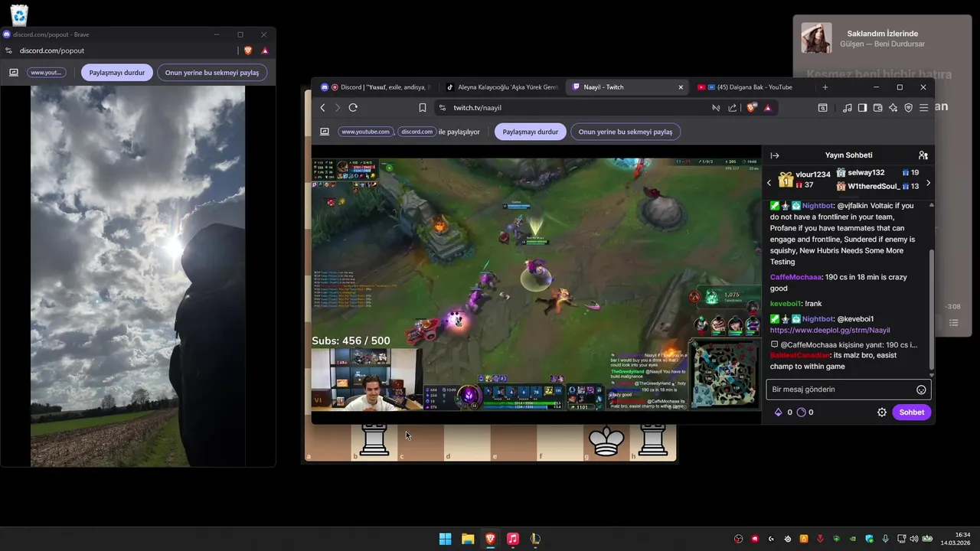980x551 pixels.
Task: Open Twitch chat settings gear
Action: click(881, 412)
